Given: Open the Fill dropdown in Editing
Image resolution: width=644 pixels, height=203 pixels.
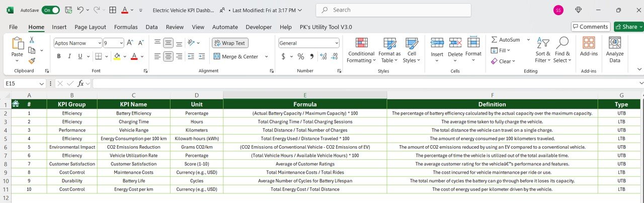Looking at the screenshot, I should 501,50.
